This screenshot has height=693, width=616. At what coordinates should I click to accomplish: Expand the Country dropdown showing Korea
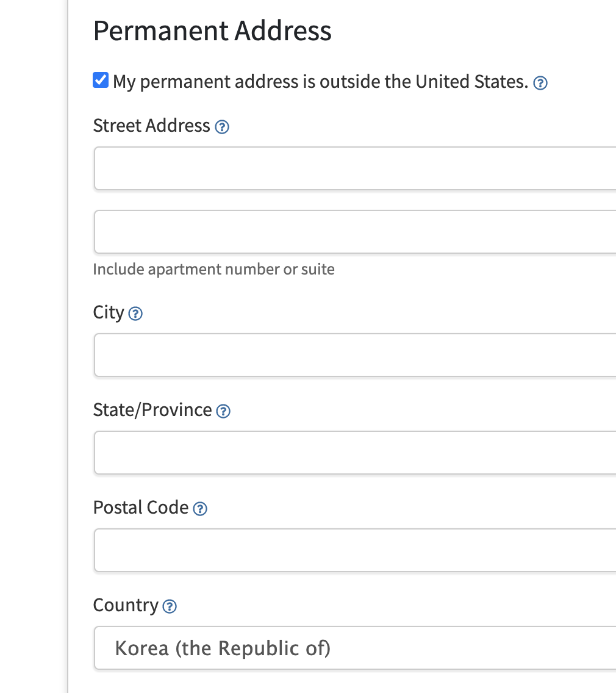355,648
